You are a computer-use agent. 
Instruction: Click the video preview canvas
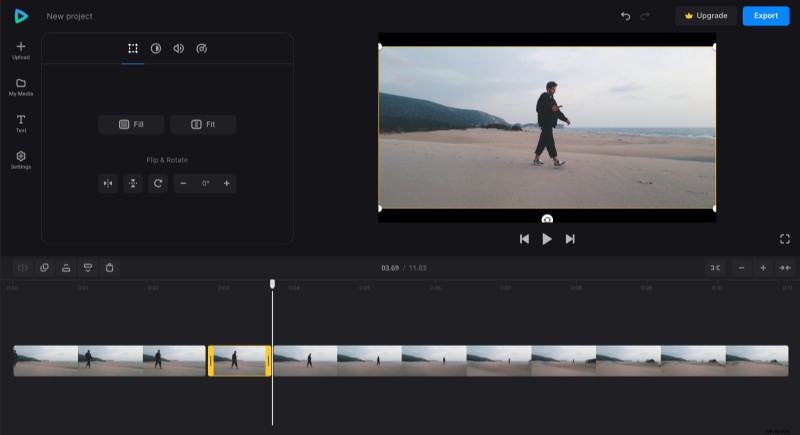point(547,127)
